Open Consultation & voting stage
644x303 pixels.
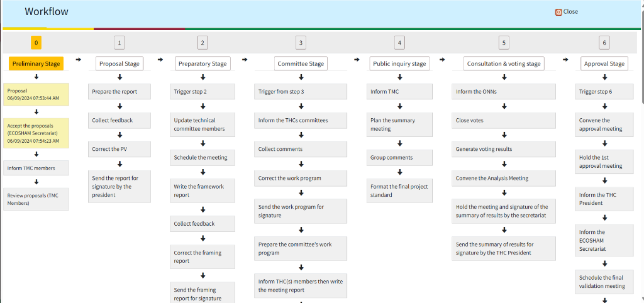pyautogui.click(x=504, y=63)
